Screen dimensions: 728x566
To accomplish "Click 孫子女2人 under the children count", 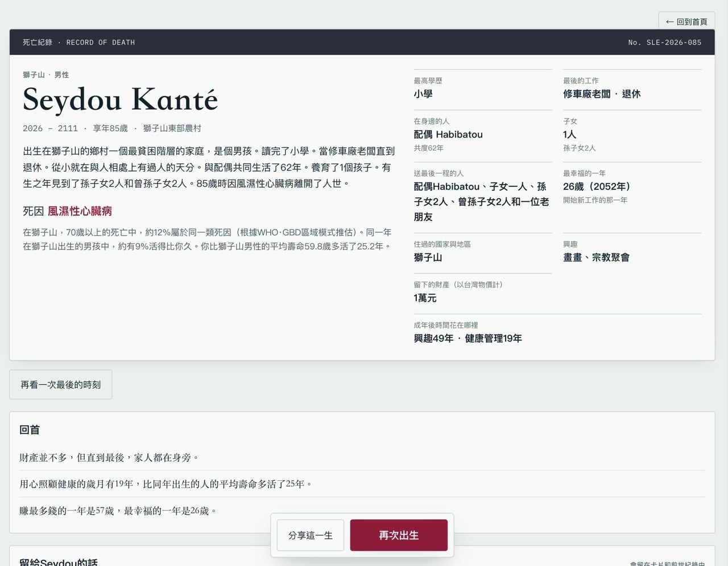I will coord(580,148).
